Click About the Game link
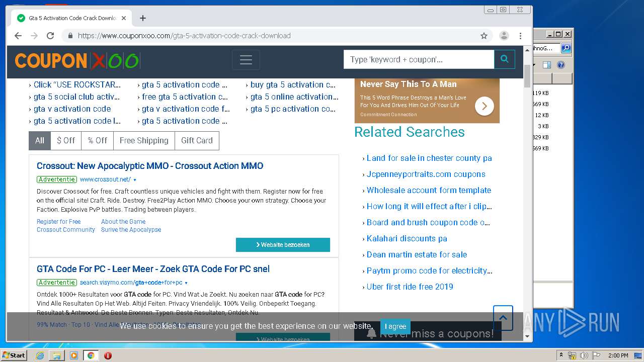The image size is (644, 362). click(x=123, y=222)
